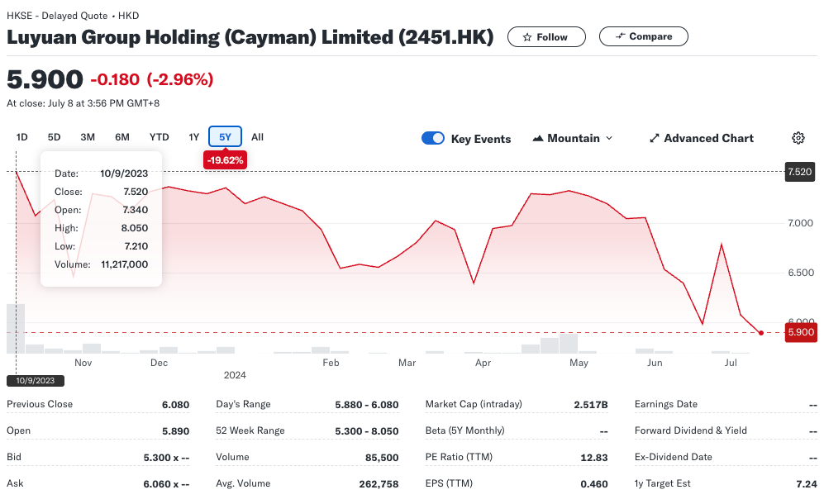The width and height of the screenshot is (824, 504).
Task: Click the Avg. Volume value 262,758
Action: 379,484
